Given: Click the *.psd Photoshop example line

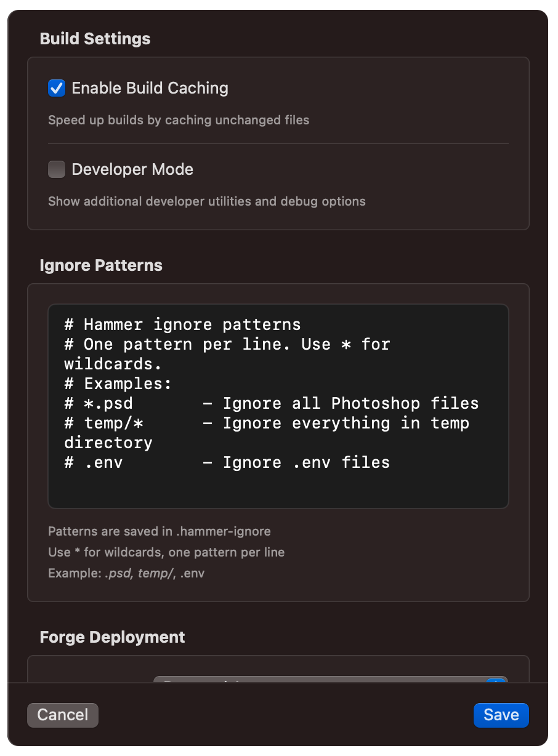Looking at the screenshot, I should click(271, 403).
